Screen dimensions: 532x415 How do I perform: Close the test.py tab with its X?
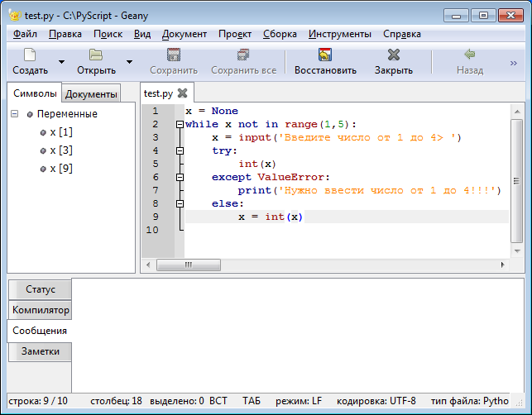(183, 93)
